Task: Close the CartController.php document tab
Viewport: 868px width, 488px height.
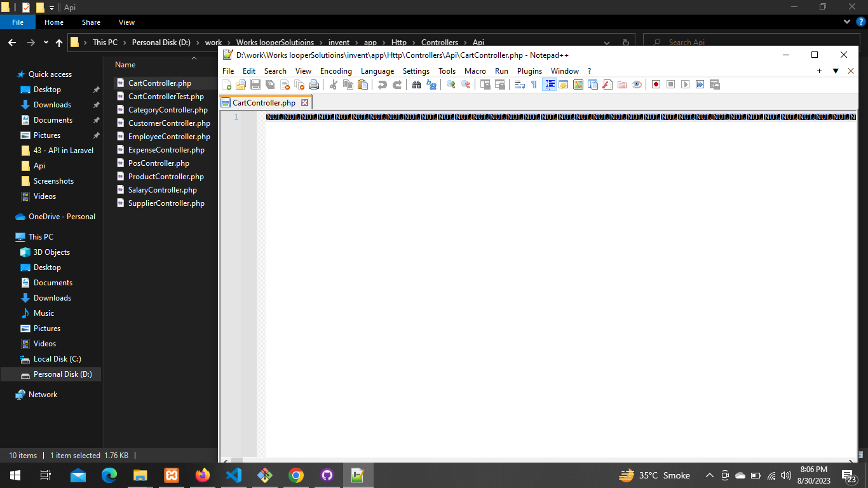Action: (x=305, y=102)
